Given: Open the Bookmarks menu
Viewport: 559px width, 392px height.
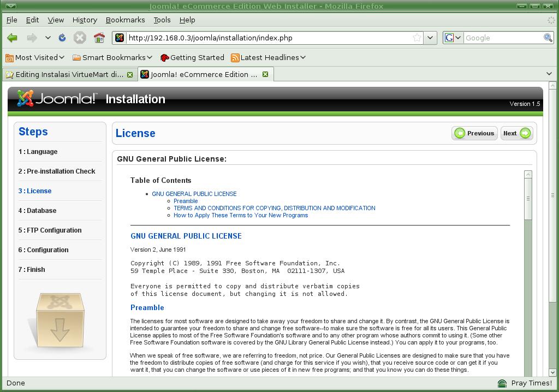Looking at the screenshot, I should [125, 20].
